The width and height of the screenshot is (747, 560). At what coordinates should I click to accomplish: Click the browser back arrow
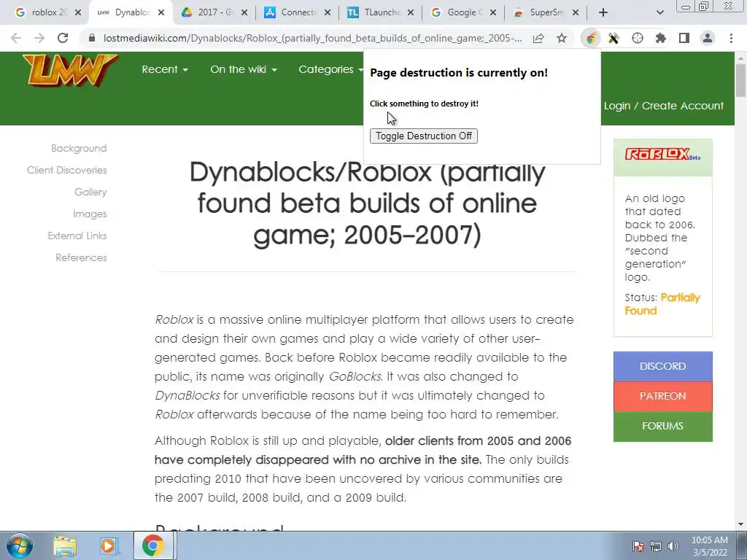(x=16, y=38)
